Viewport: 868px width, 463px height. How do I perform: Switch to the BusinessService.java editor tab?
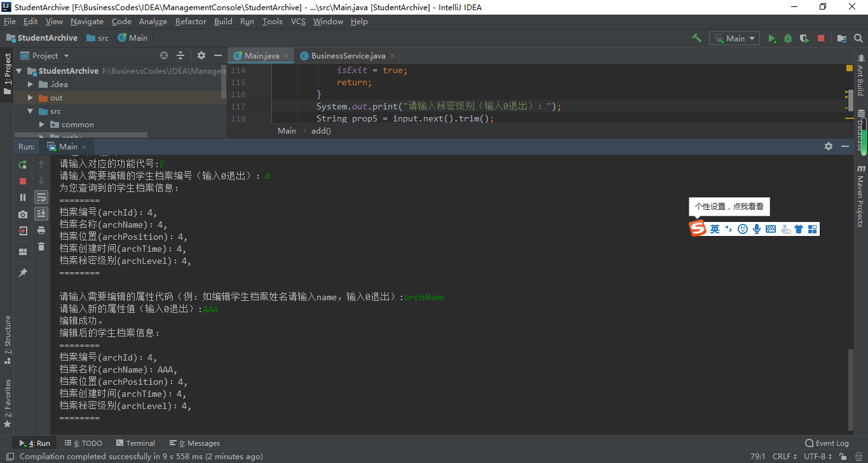[348, 55]
